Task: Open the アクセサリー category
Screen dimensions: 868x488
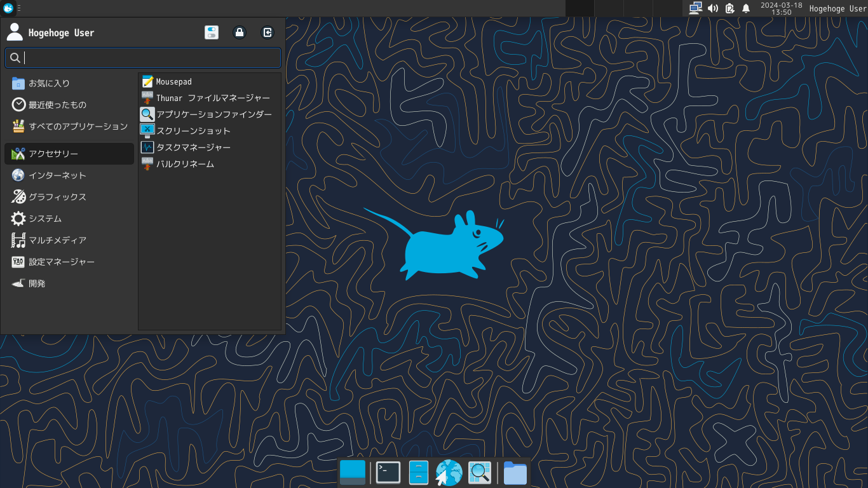Action: [x=69, y=154]
